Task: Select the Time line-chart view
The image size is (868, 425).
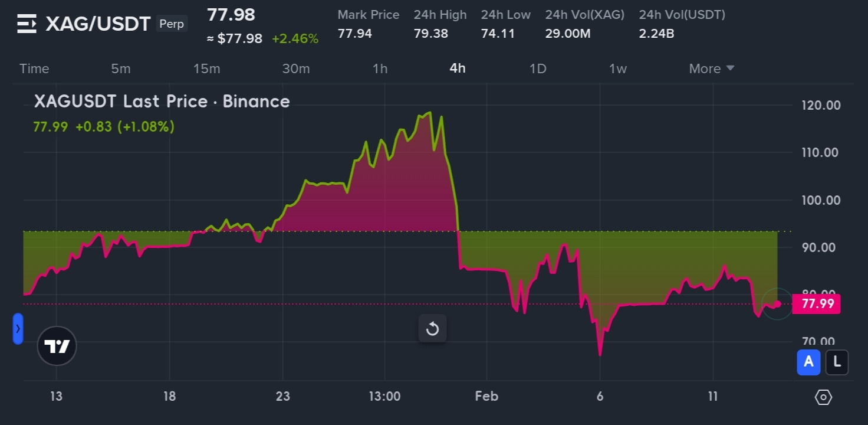Action: [x=34, y=68]
